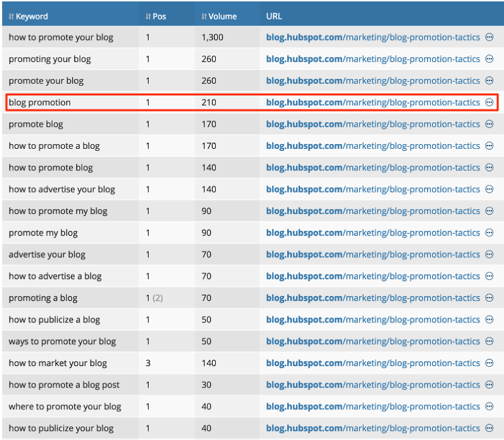Select keyword 'how to promote my blog'

(x=58, y=211)
